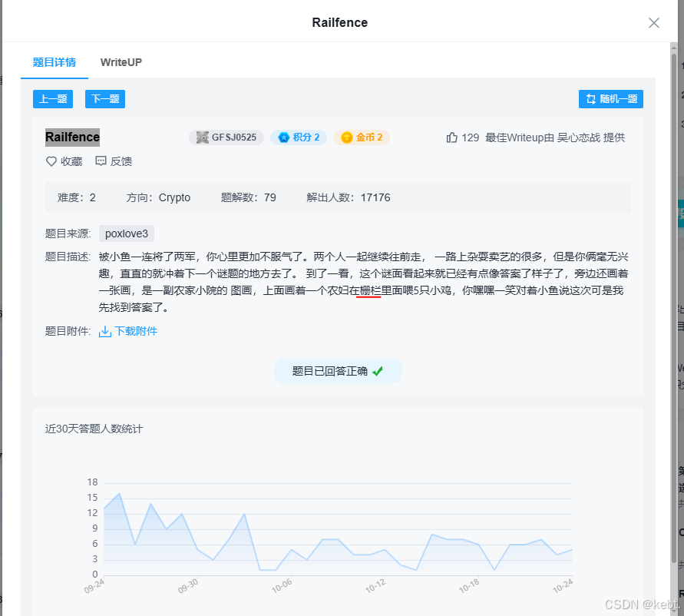The height and width of the screenshot is (616, 684).
Task: Click the 下一题 button
Action: coord(104,98)
